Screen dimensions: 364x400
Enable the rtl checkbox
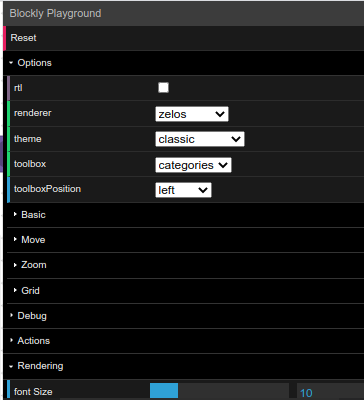point(163,88)
